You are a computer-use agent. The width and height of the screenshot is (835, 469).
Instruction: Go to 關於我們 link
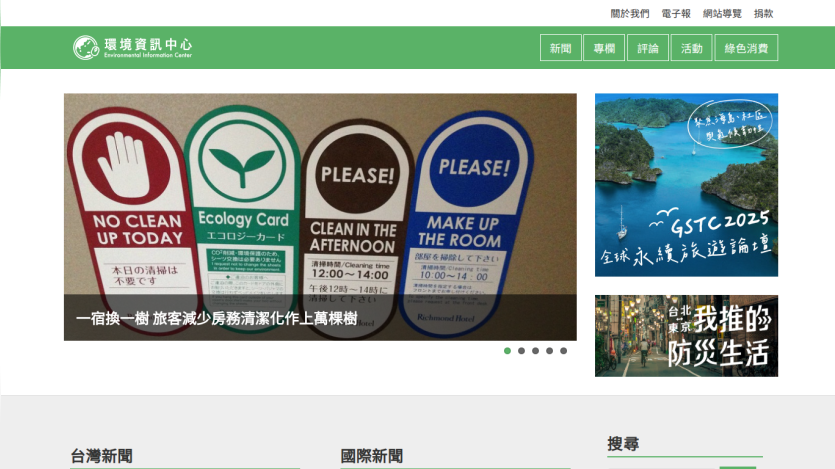click(x=630, y=14)
